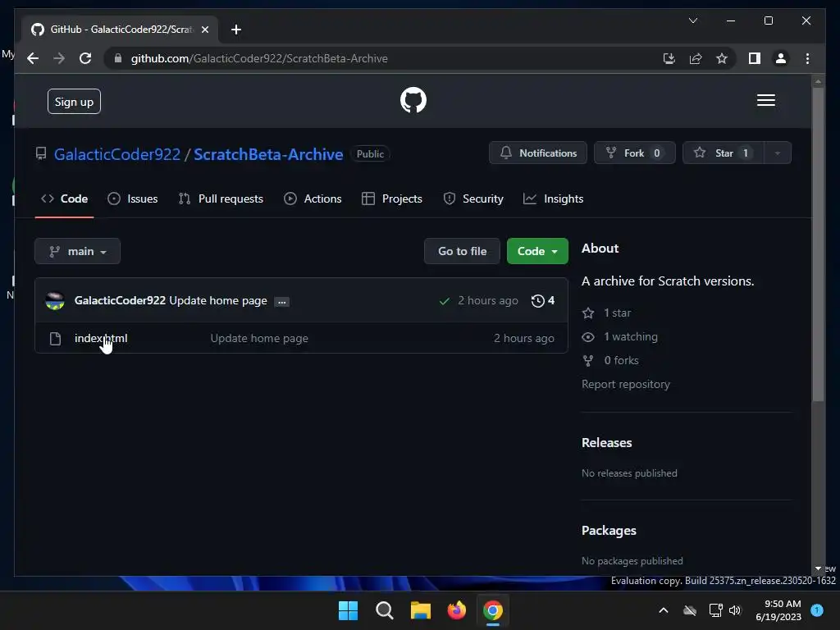Open GalacticCoder922 profile link
Viewport: 840px width, 630px height.
point(116,154)
